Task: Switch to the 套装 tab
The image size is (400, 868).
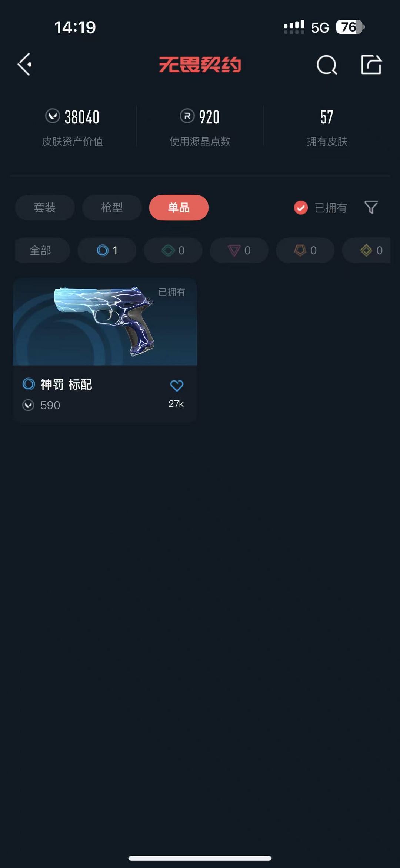Action: (x=45, y=207)
